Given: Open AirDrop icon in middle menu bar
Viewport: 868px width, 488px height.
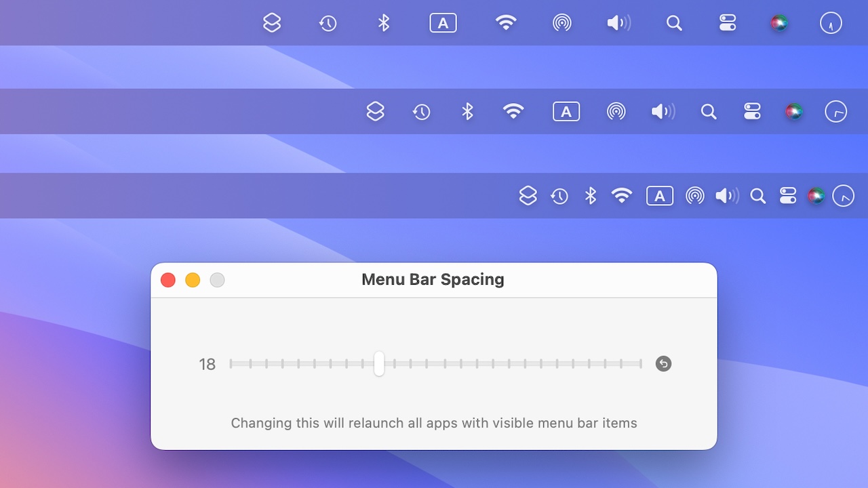Looking at the screenshot, I should coord(616,111).
